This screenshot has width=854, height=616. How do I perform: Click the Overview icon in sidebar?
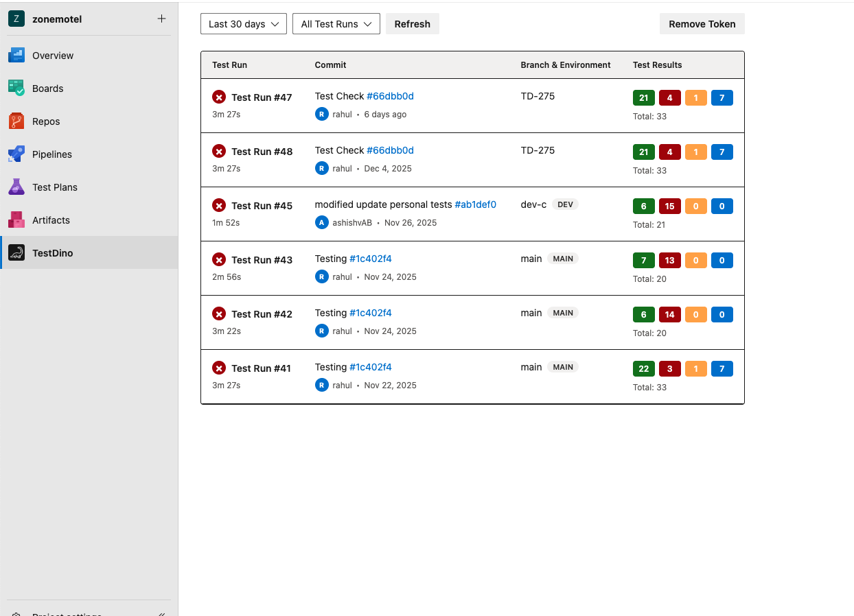coord(16,56)
